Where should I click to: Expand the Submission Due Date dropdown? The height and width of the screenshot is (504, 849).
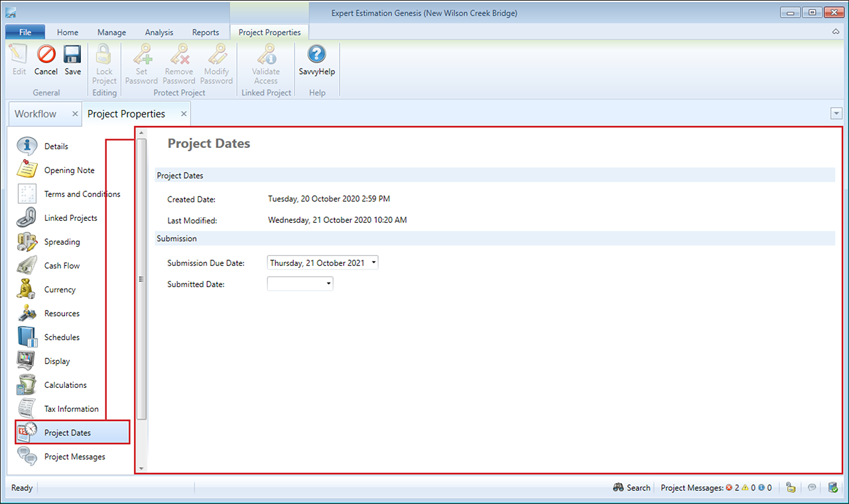tap(374, 263)
